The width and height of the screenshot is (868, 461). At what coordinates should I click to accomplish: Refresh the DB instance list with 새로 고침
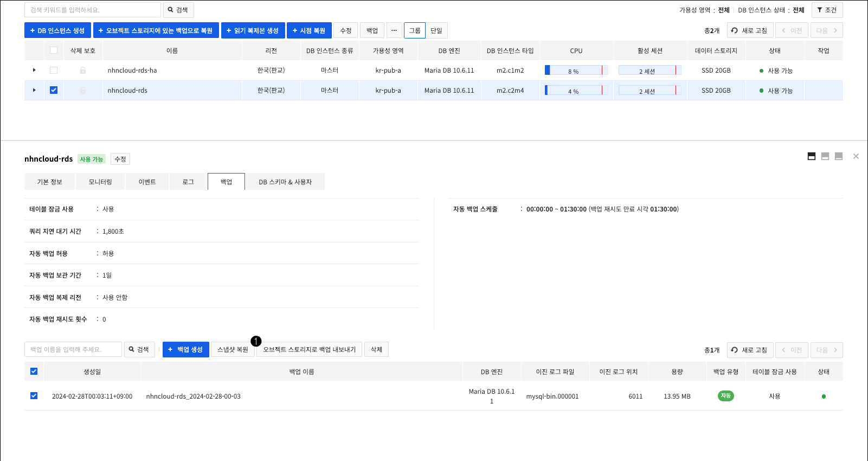point(750,30)
